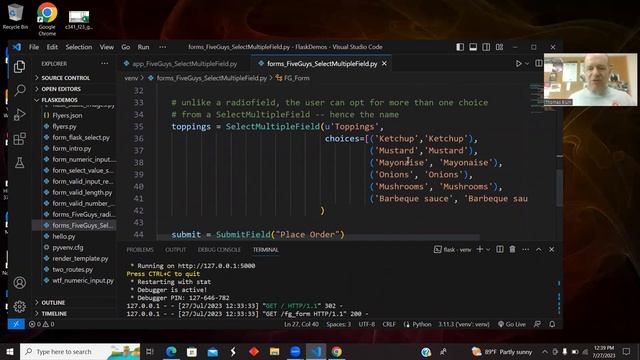Open Explorer more actions ellipsis
This screenshot has height=360, width=640.
pyautogui.click(x=104, y=64)
